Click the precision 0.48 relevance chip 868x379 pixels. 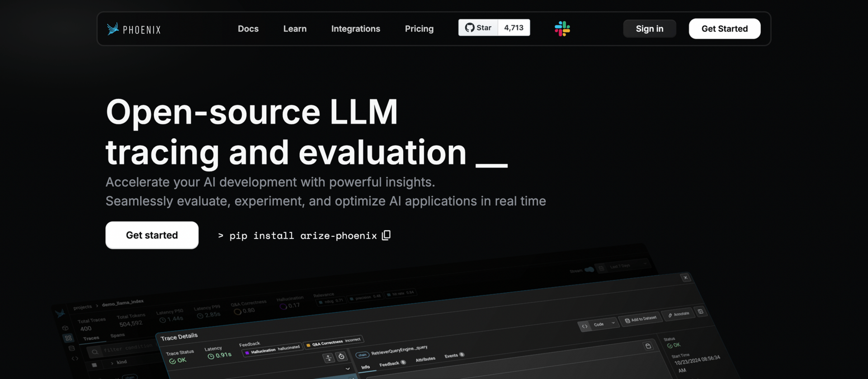[x=365, y=297]
